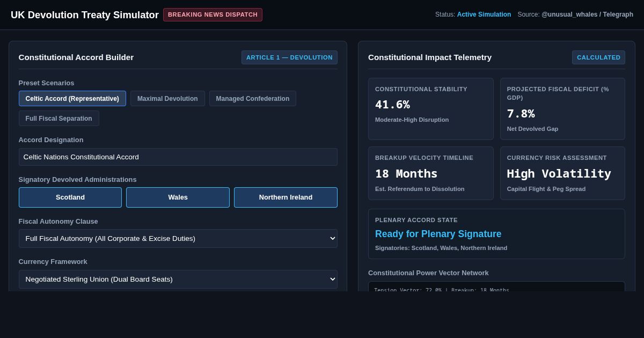Click the Signatories: Scotland, Wales, Northern Ireland line

click(441, 248)
